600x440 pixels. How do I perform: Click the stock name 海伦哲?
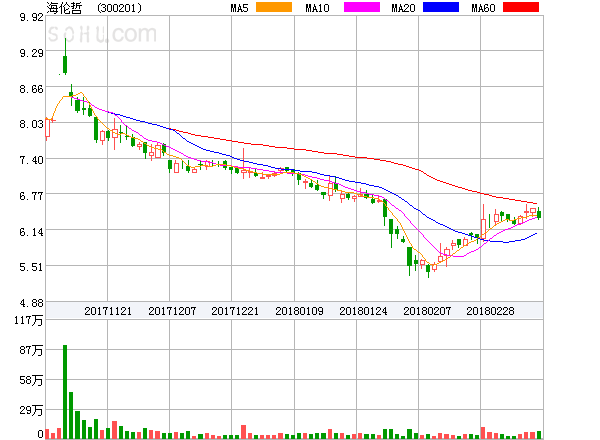click(x=64, y=8)
